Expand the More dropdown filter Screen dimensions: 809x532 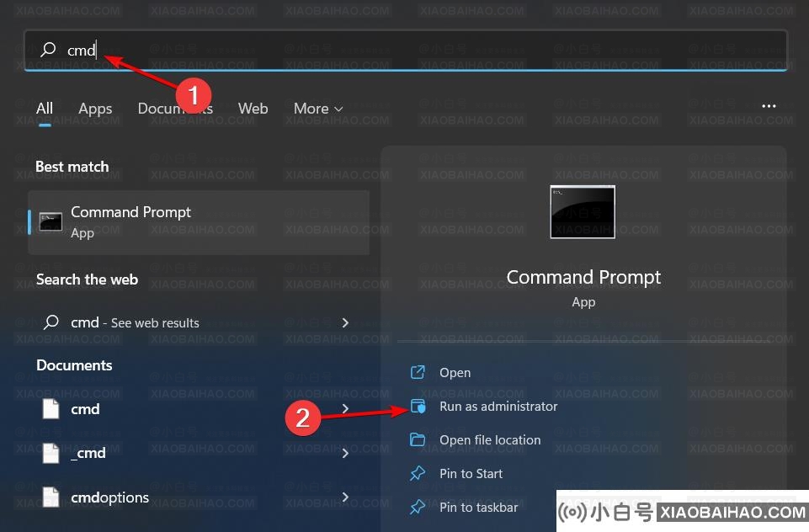pyautogui.click(x=318, y=109)
